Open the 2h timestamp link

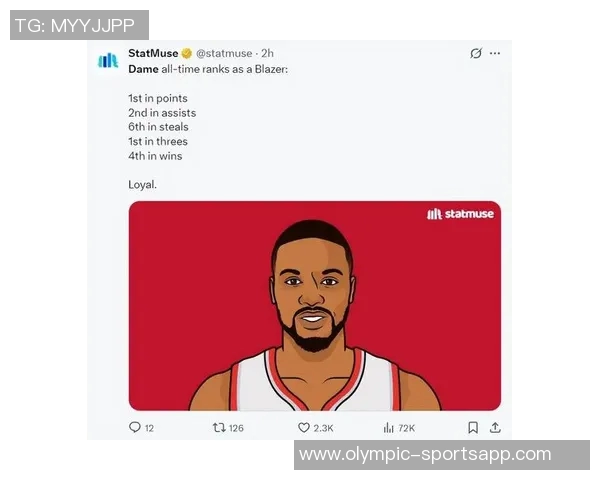pos(267,53)
